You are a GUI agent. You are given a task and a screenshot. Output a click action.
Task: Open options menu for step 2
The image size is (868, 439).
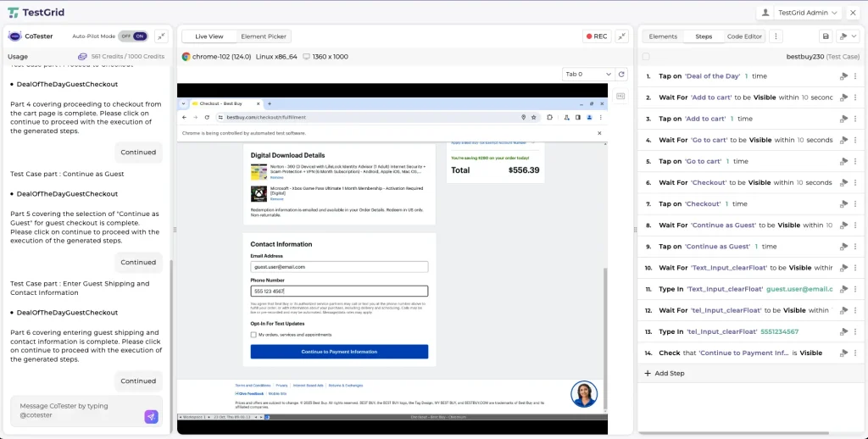click(x=854, y=97)
